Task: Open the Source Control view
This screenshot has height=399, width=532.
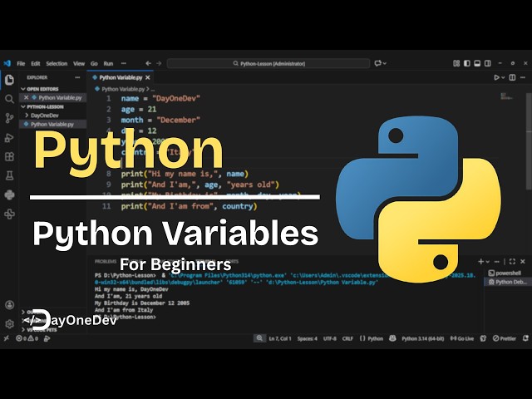Action: click(x=9, y=118)
